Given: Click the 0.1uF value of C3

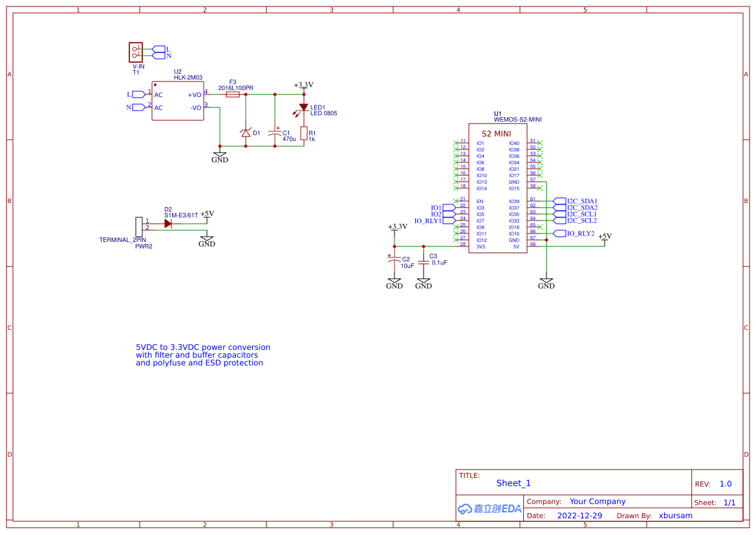Looking at the screenshot, I should click(x=439, y=263).
